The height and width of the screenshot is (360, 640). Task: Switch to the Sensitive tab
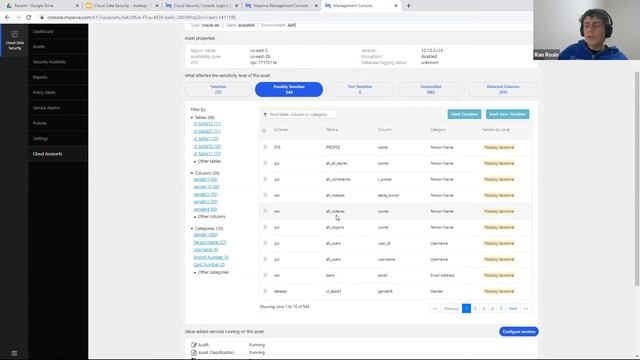coord(218,89)
